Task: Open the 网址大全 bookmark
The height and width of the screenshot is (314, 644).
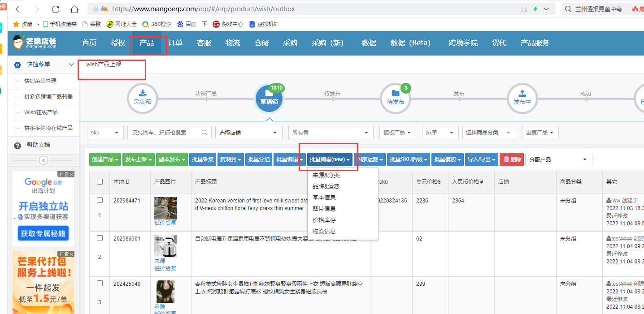Action: 122,24
